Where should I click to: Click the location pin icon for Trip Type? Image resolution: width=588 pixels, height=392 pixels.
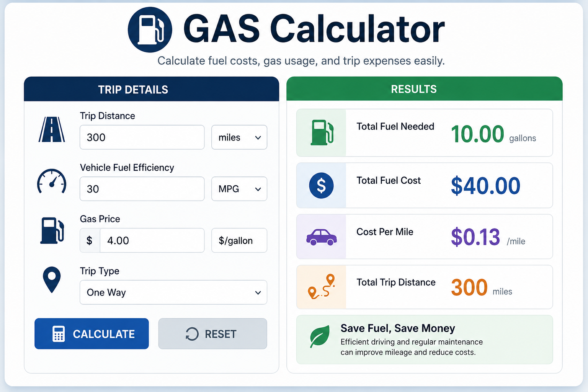52,280
